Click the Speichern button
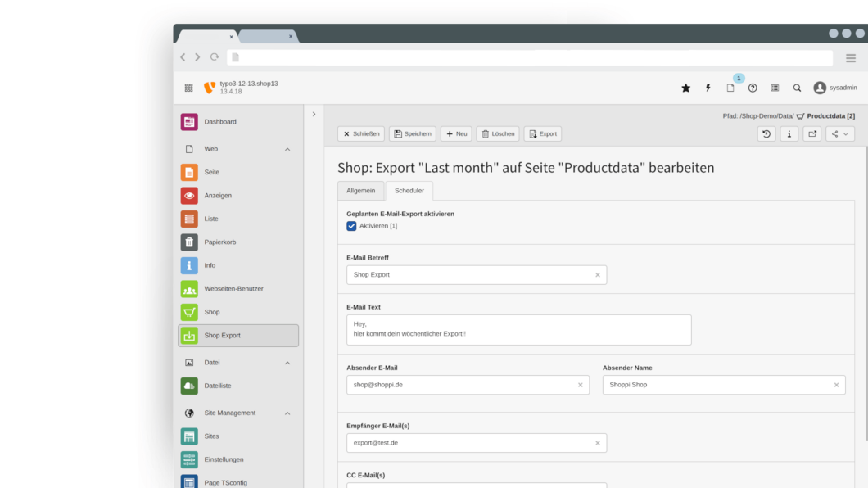 (412, 134)
